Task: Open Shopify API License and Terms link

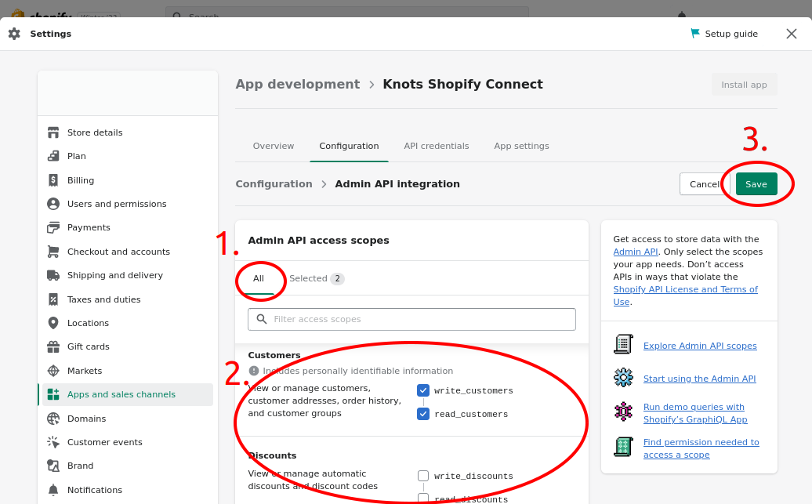Action: coord(685,296)
